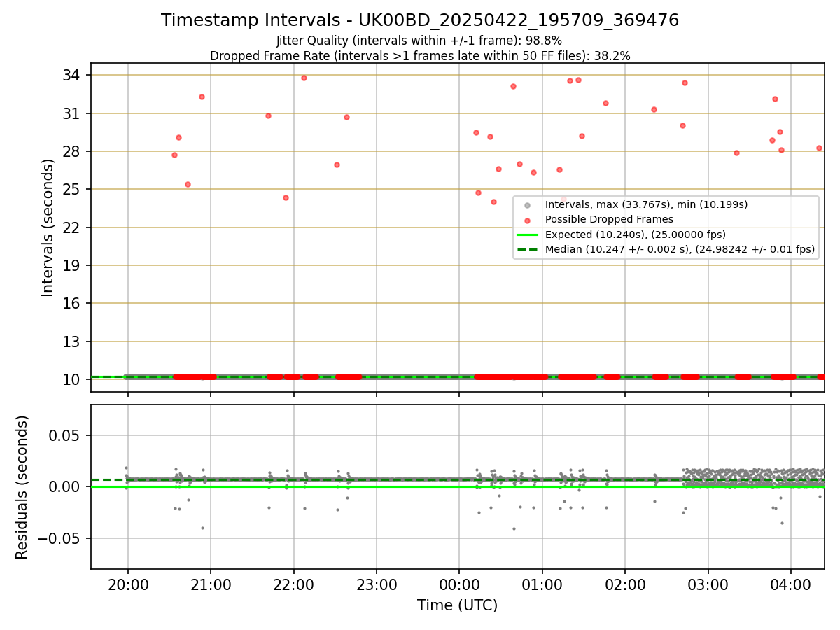Select the 'Dropped Frame Rate' 38.2% subtitle line
Screen dimensions: 840x630
click(420, 56)
